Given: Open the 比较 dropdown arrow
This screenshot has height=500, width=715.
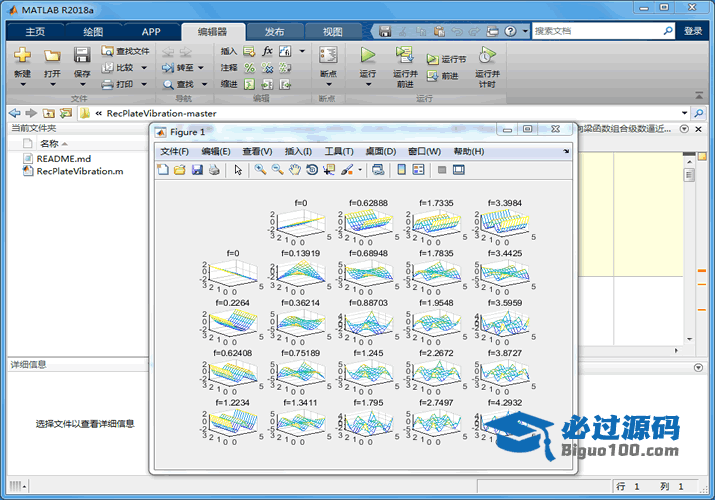Looking at the screenshot, I should 144,68.
